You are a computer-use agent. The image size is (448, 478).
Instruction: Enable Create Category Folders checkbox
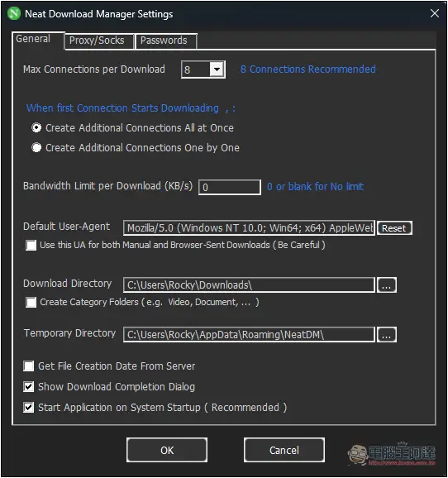[x=31, y=302]
